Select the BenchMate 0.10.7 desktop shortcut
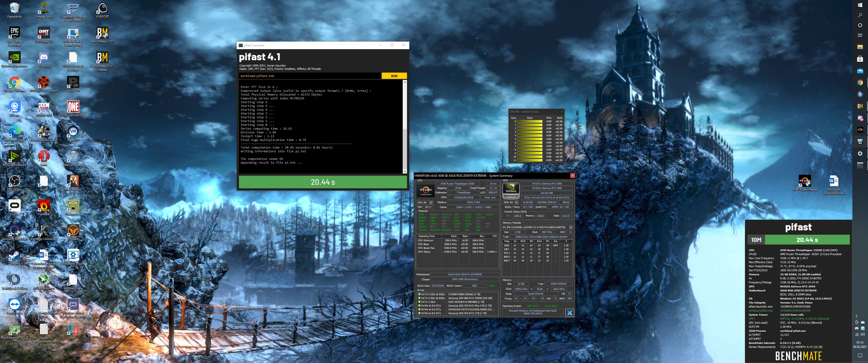This screenshot has height=363, width=868. coord(102,35)
